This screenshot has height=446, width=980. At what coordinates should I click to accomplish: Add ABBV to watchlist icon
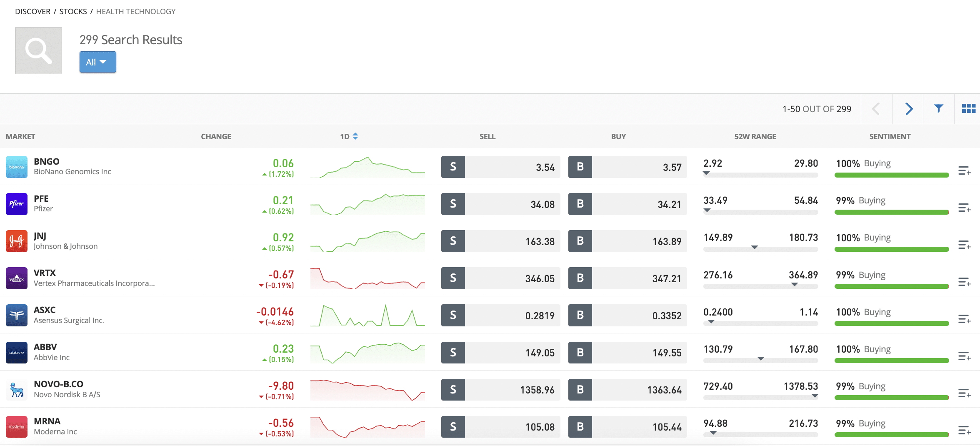(965, 356)
